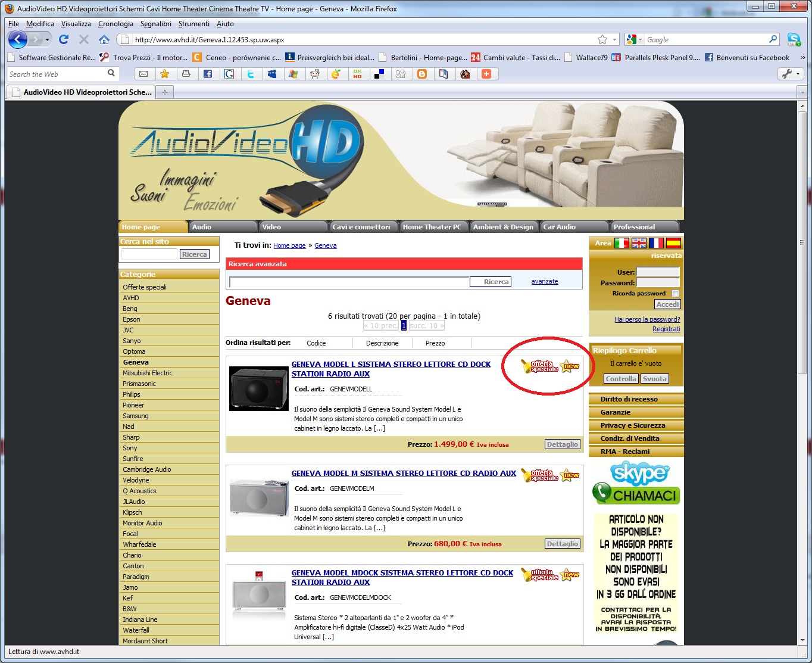The height and width of the screenshot is (663, 812).
Task: Click the orange plus more-services icon
Action: pos(486,74)
